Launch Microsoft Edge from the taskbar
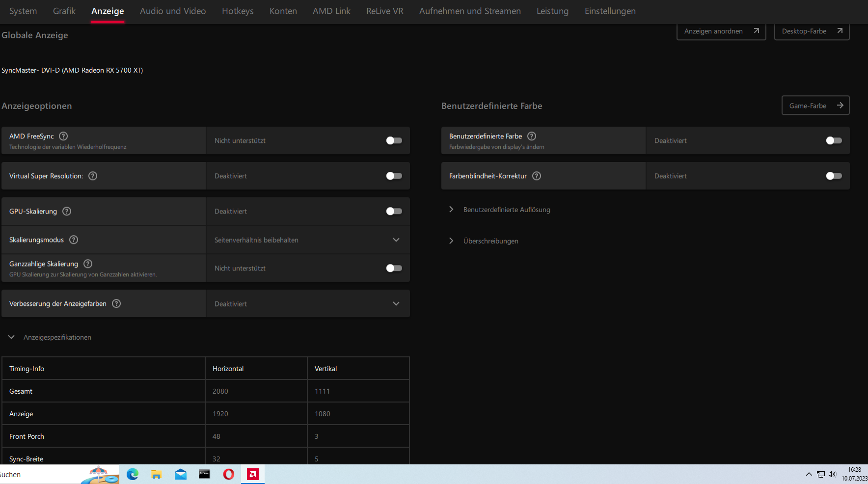This screenshot has width=868, height=484. 133,474
